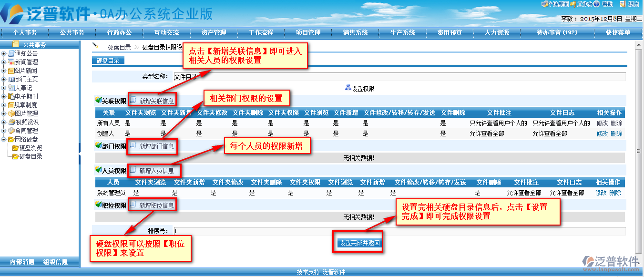
Task: Click the 硬盘目录 folder icon in tree
Action: 15,156
